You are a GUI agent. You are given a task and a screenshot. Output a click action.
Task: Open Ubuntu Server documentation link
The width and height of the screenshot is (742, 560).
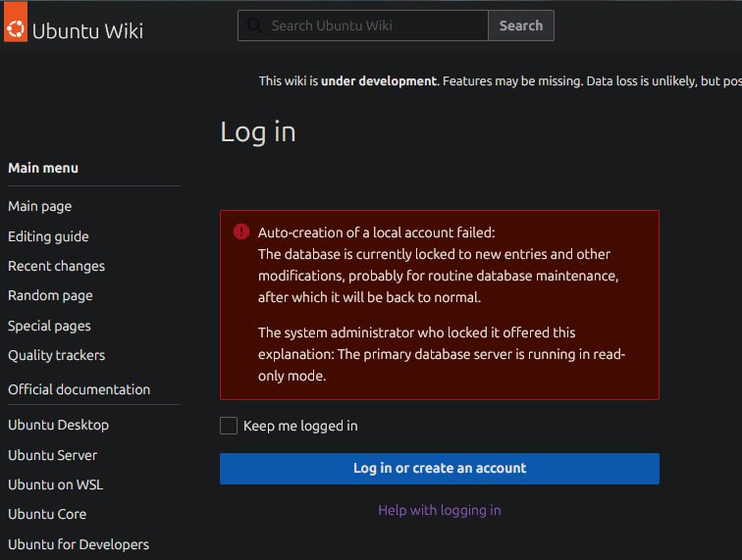click(53, 455)
